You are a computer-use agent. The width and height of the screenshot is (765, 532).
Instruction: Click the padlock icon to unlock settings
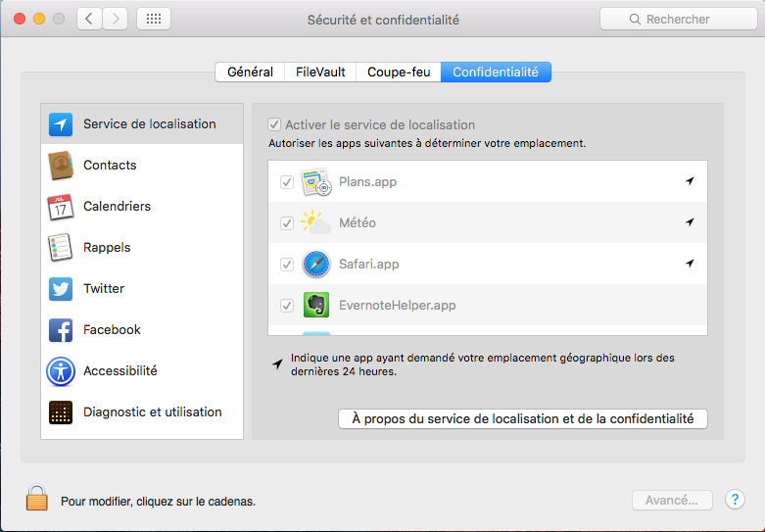[37, 499]
